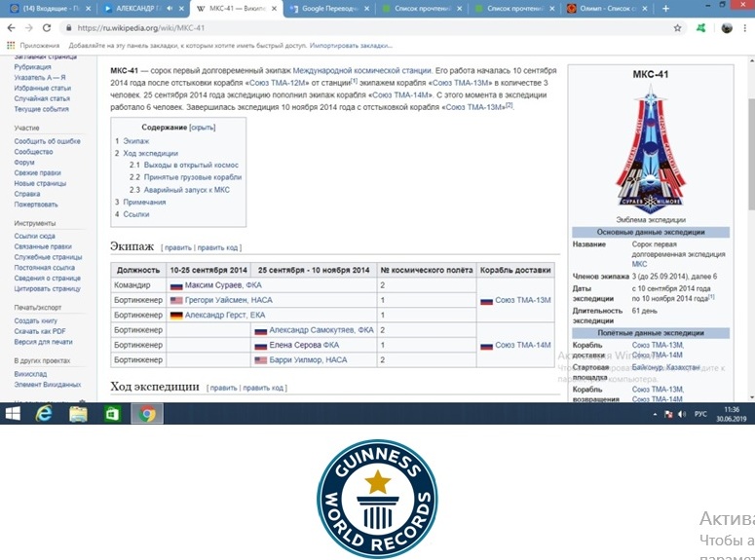Click the German flag beside Александр Герст
Image resolution: width=755 pixels, height=560 pixels.
coord(176,316)
